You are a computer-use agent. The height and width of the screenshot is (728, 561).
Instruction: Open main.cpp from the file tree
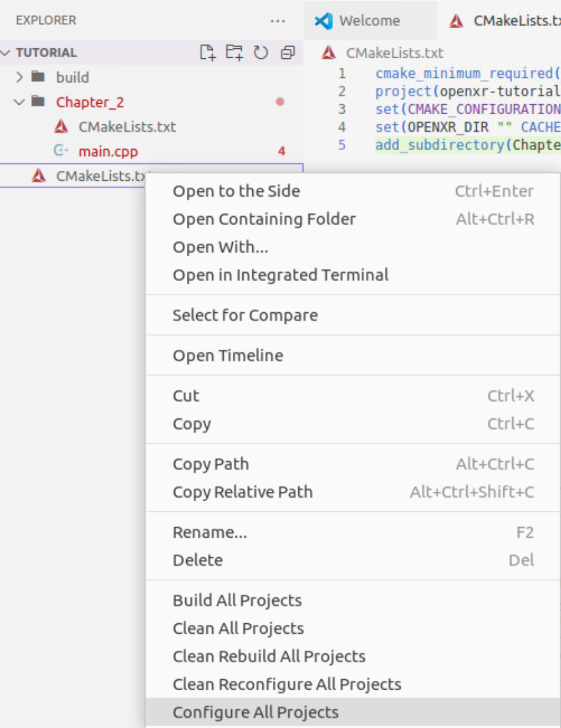coord(108,151)
